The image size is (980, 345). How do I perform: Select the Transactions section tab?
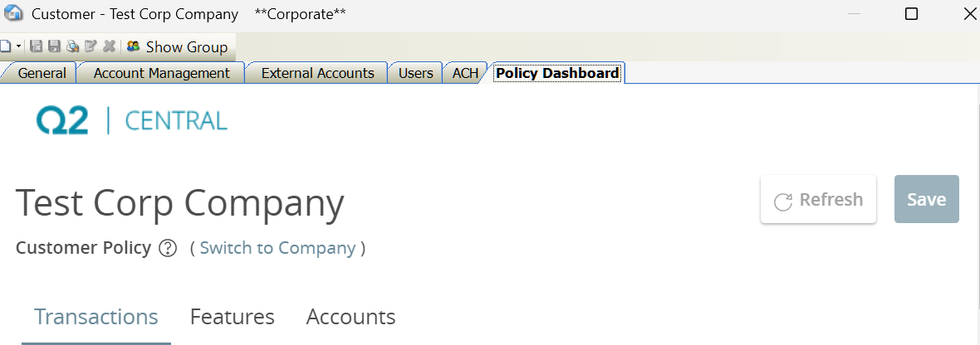(x=96, y=317)
